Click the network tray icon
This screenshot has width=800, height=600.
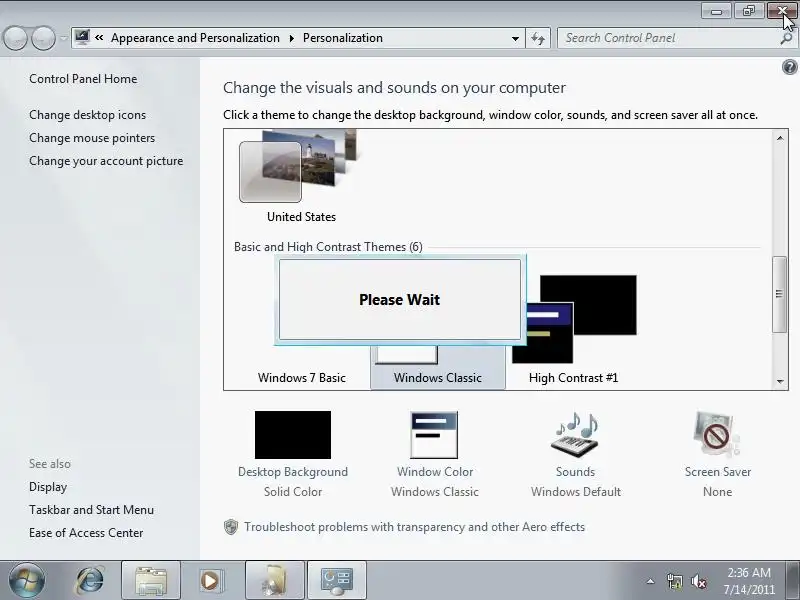674,581
